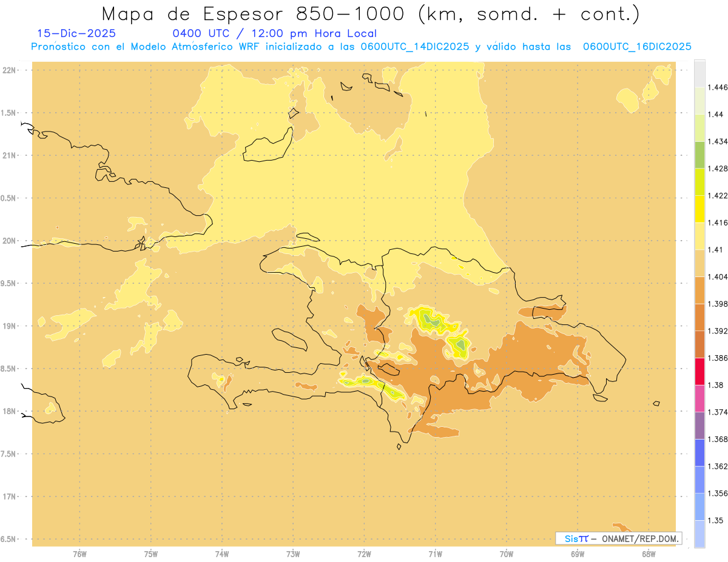This screenshot has width=728, height=562.
Task: Click the longitude label "74W"
Action: [222, 554]
